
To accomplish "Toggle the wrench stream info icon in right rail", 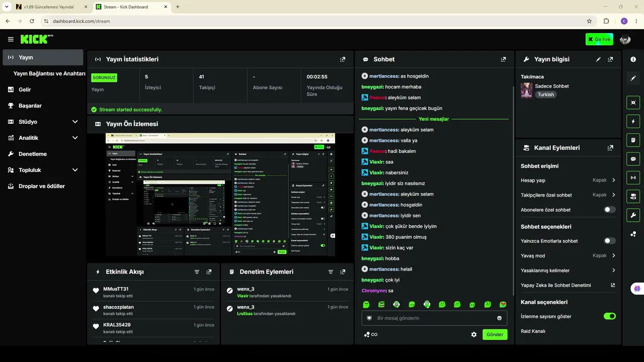I will coord(633,215).
